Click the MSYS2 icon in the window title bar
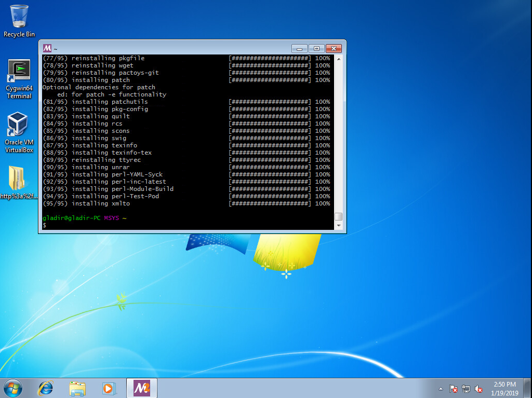The image size is (532, 398). pos(47,48)
